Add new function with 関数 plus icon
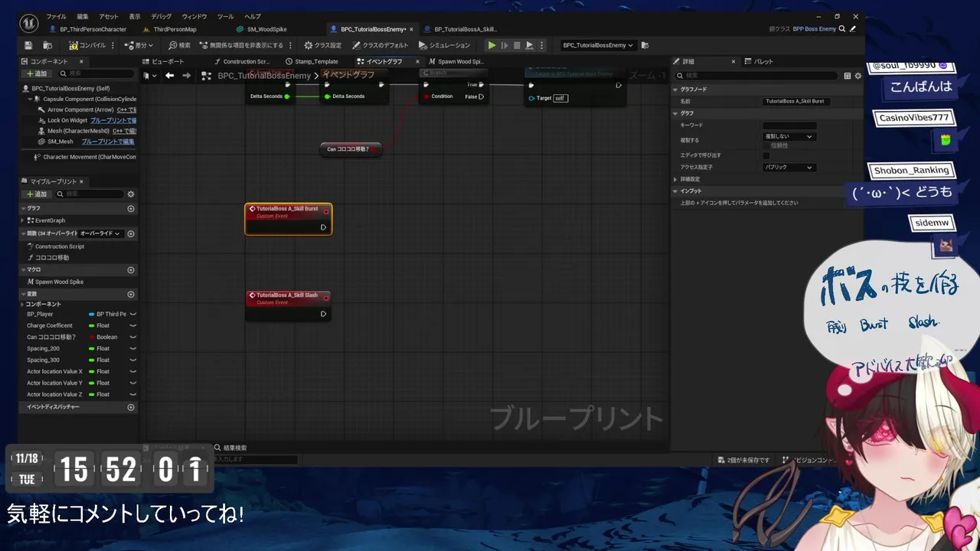The image size is (980, 551). (131, 233)
